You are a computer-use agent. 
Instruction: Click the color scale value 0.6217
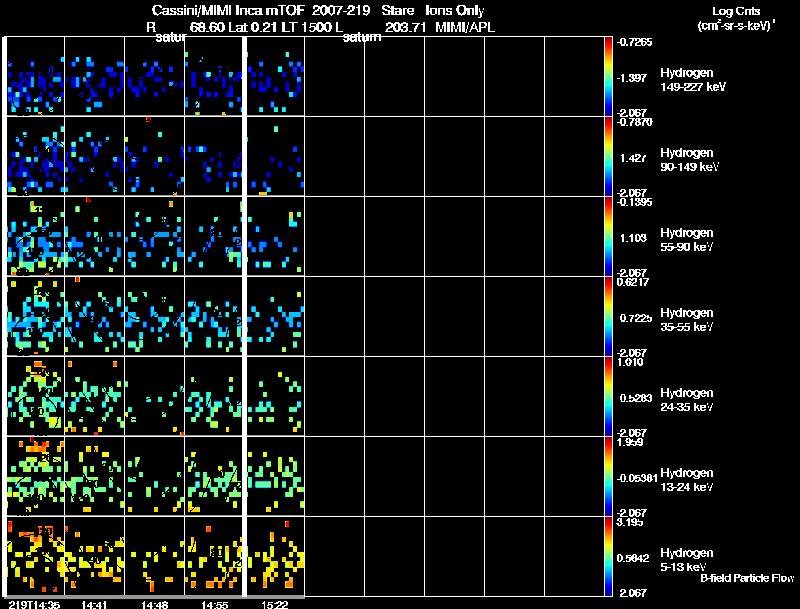click(633, 282)
